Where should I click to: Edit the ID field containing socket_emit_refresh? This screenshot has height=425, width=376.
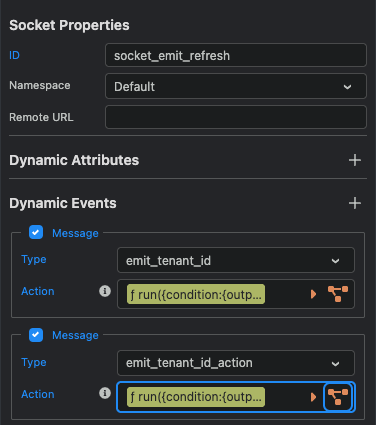(236, 55)
